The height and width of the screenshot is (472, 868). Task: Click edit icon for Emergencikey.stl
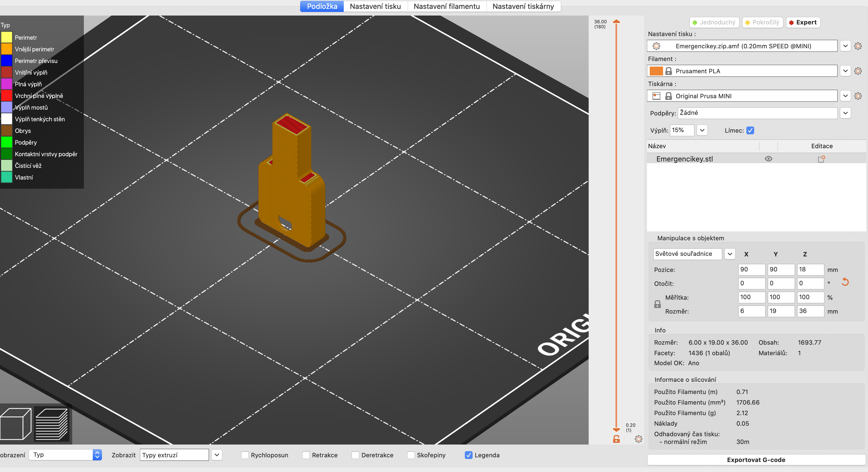[x=822, y=159]
